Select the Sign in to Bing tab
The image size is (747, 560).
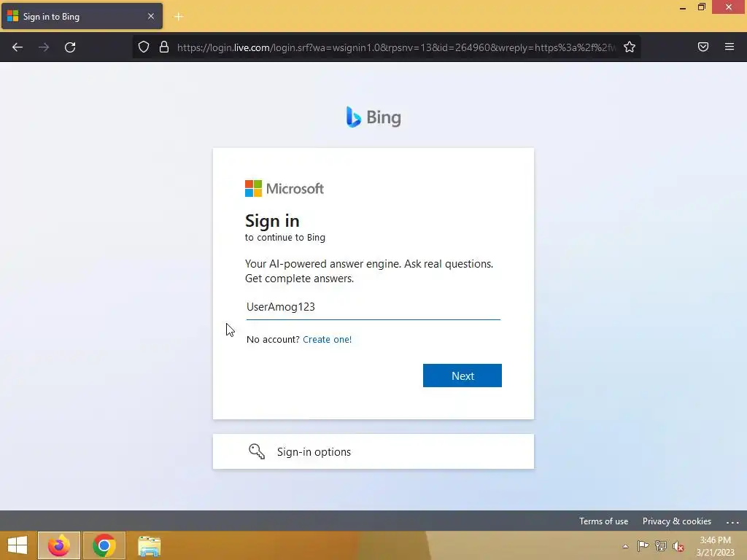(82, 16)
